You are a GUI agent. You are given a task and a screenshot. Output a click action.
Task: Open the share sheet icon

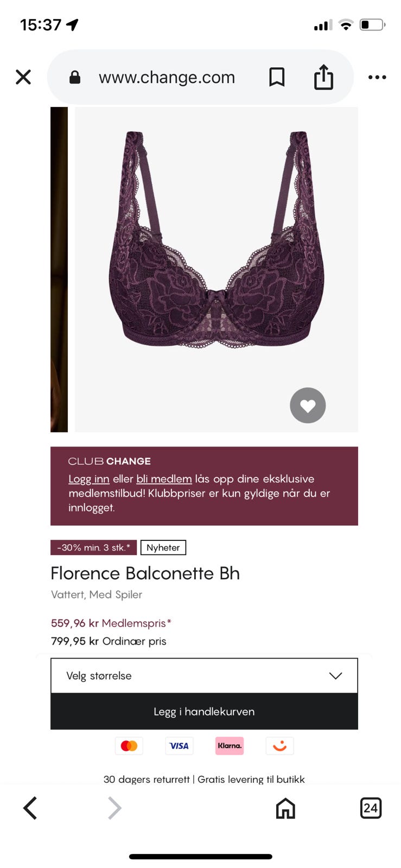click(323, 77)
